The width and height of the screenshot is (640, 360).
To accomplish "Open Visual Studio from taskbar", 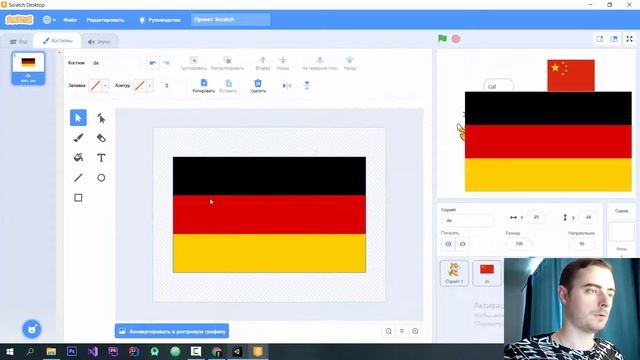I will point(93,351).
